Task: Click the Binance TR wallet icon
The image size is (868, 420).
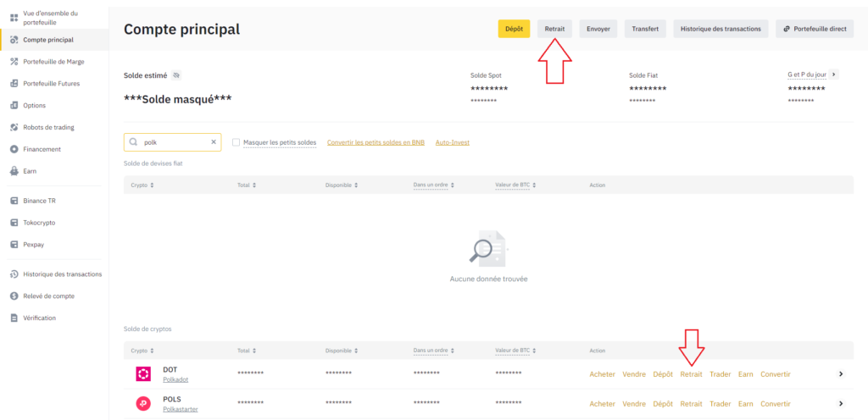Action: [14, 202]
